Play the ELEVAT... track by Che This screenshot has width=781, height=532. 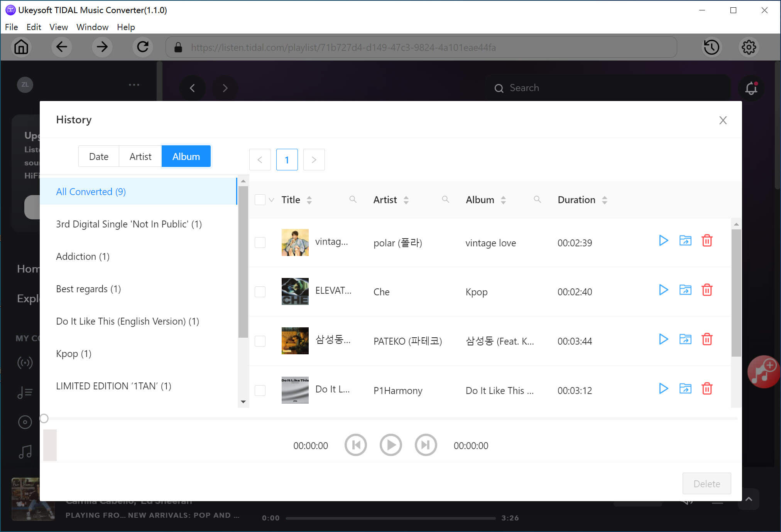663,290
